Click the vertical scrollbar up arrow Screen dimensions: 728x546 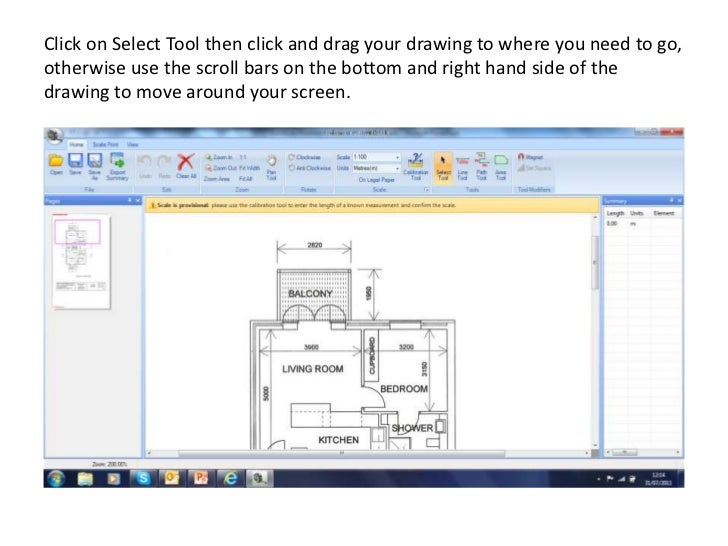click(595, 217)
